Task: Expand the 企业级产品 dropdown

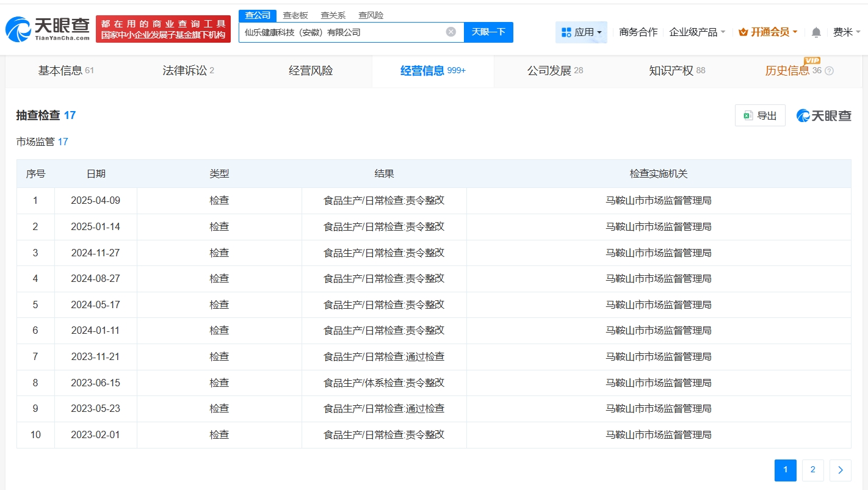Action: click(x=697, y=32)
